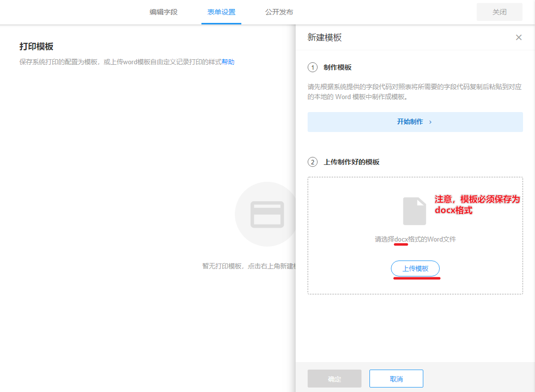
Task: Open the 帮助 link in the description
Action: point(228,62)
